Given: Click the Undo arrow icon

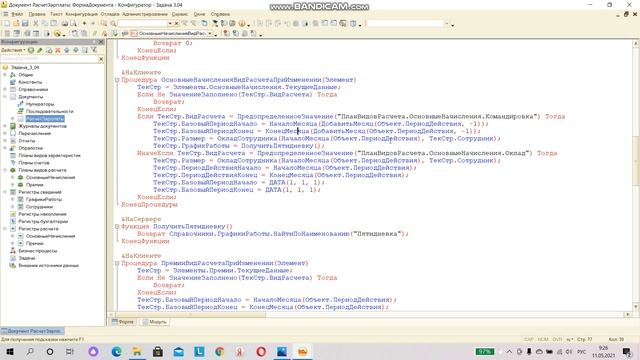Looking at the screenshot, I should click(84, 24).
